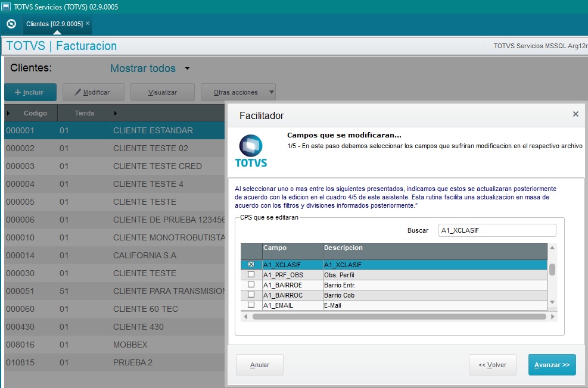Select the CLIENTE MONOTROBUTISTA row
The width and height of the screenshot is (588, 388).
114,237
